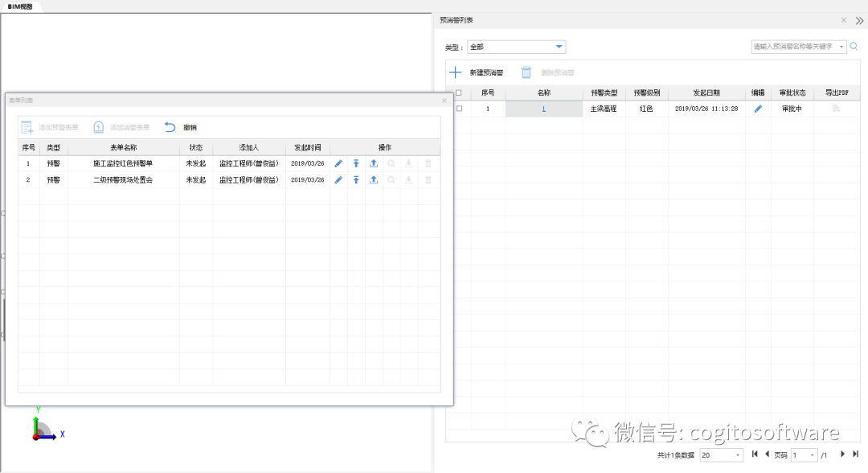868x473 pixels.
Task: Click 预警类型 column header
Action: [x=604, y=93]
